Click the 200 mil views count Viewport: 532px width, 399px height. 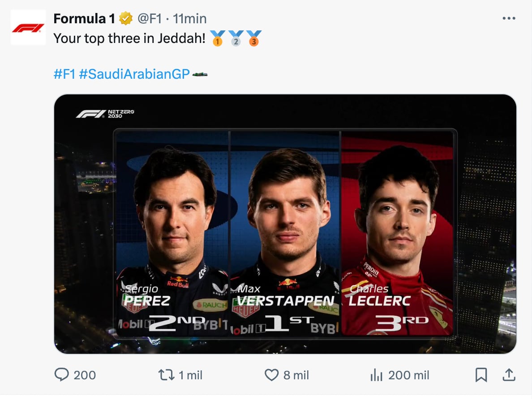(411, 375)
